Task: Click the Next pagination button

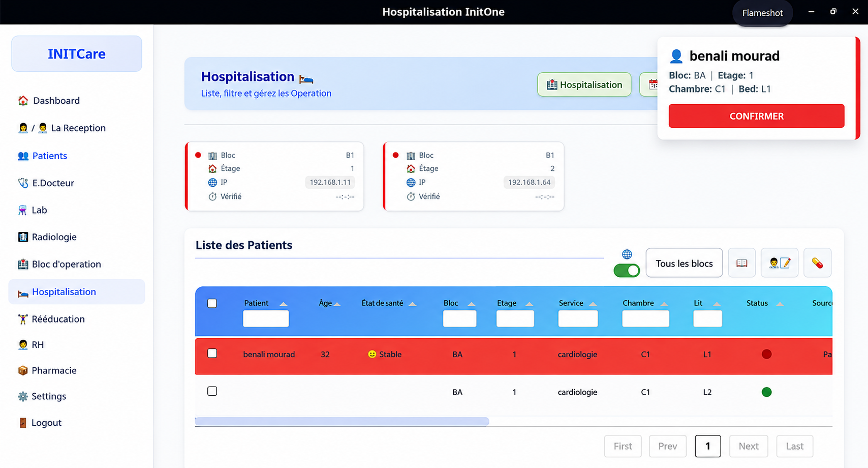Action: click(749, 446)
